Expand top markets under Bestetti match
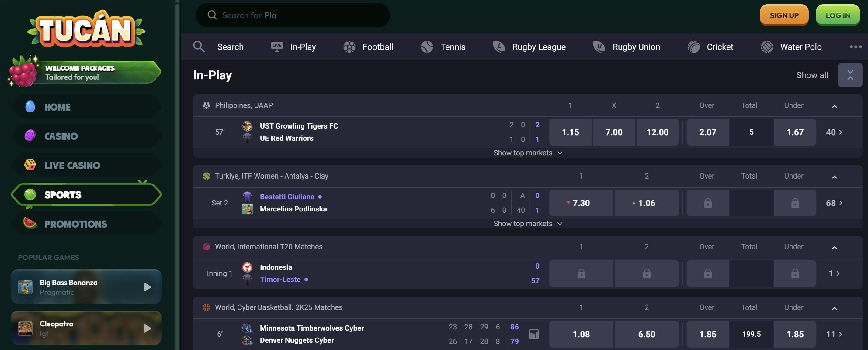The width and height of the screenshot is (868, 350). coord(527,224)
